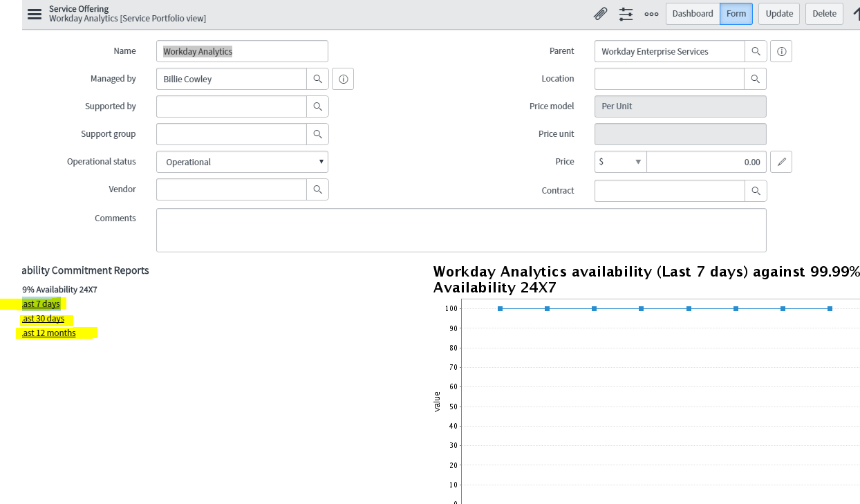The height and width of the screenshot is (504, 860).
Task: Click the Price unit field
Action: coord(680,134)
